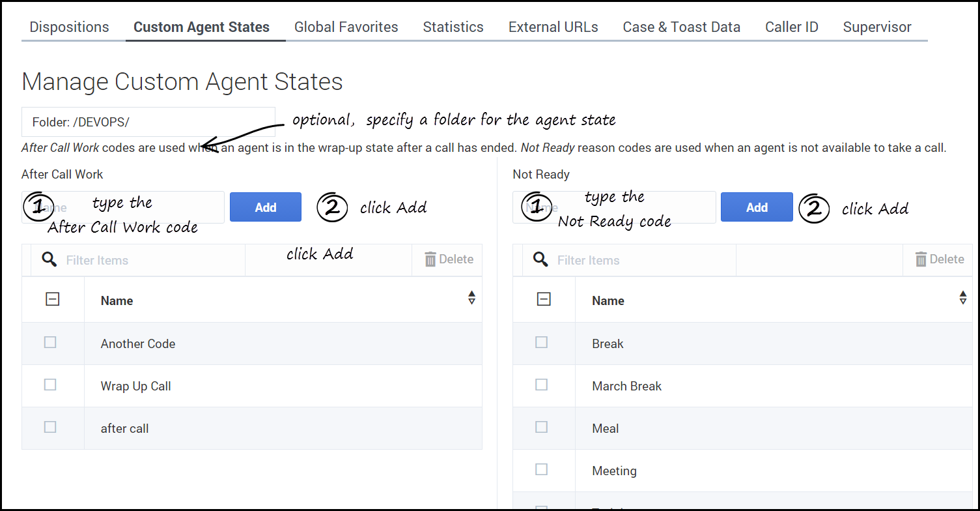
Task: Go to the Supervisor tab
Action: click(x=876, y=27)
